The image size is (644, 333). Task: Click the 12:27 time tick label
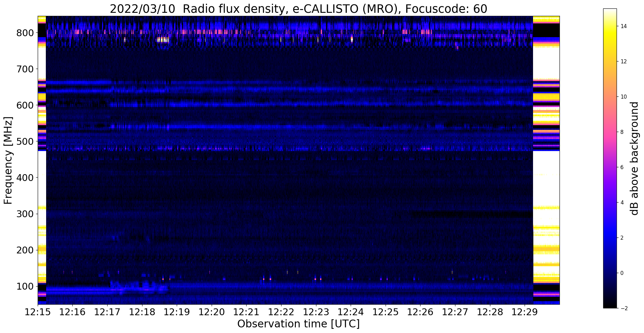[x=455, y=312]
